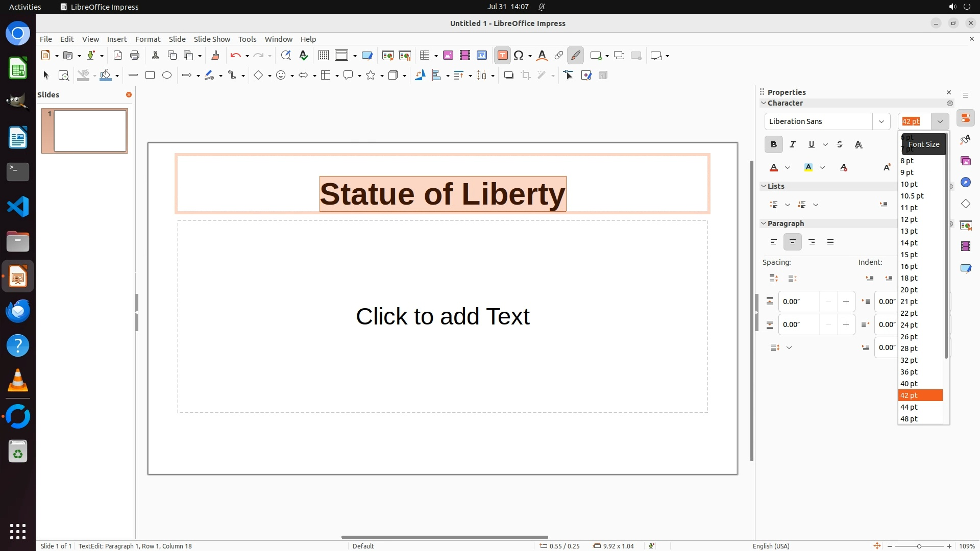980x551 pixels.
Task: Open the Fontwork text tool
Action: [x=542, y=56]
